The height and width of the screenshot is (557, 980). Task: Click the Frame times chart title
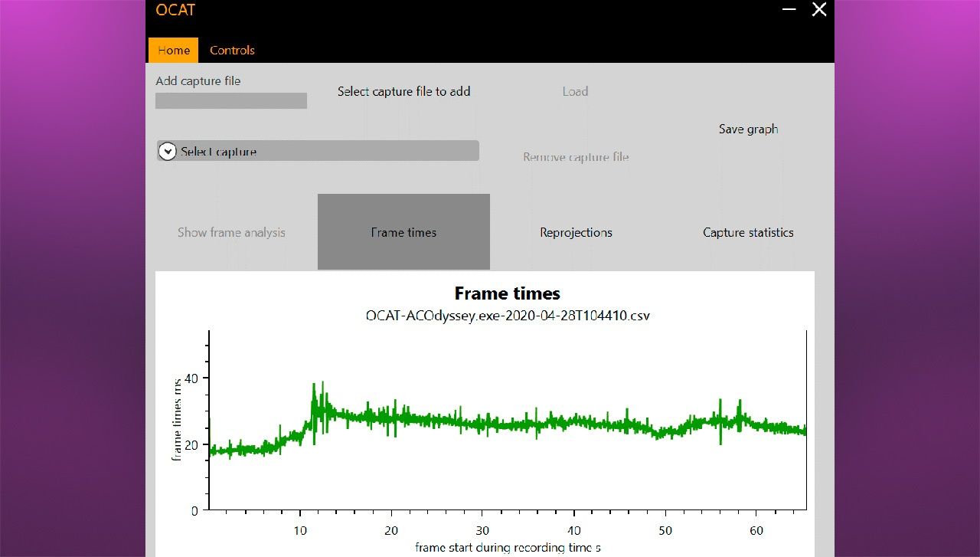507,293
